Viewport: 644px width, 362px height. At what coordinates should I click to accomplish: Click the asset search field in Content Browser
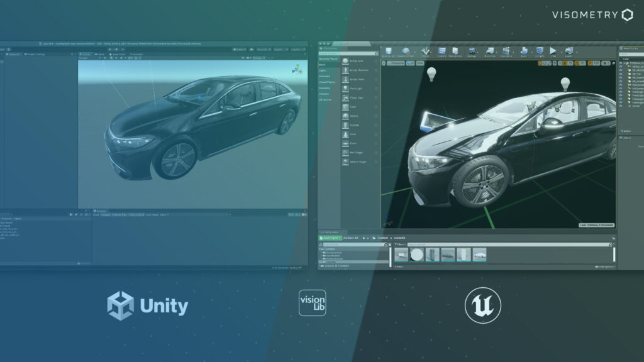[509, 244]
